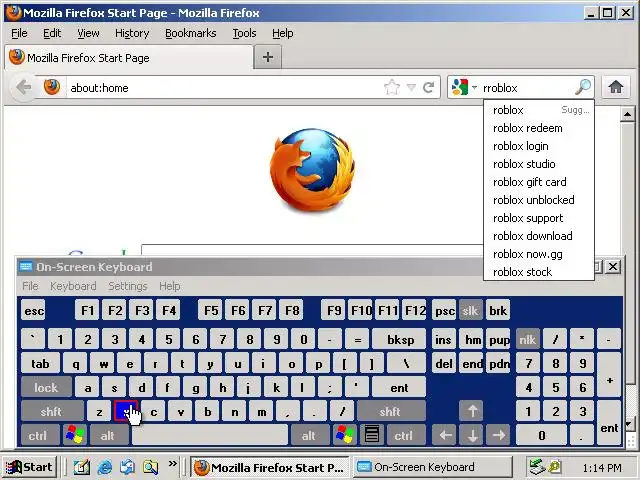Open the Keyboard menu in On-Screen Keyboard

click(x=73, y=286)
